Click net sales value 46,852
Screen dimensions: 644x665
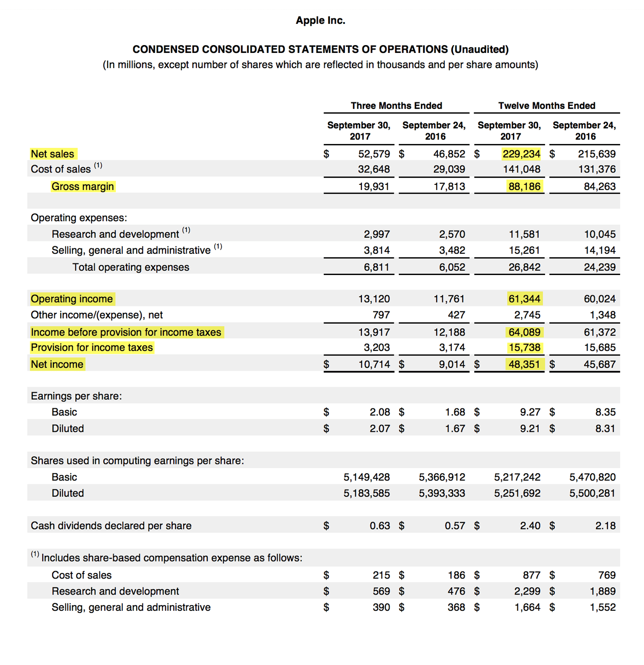449,154
